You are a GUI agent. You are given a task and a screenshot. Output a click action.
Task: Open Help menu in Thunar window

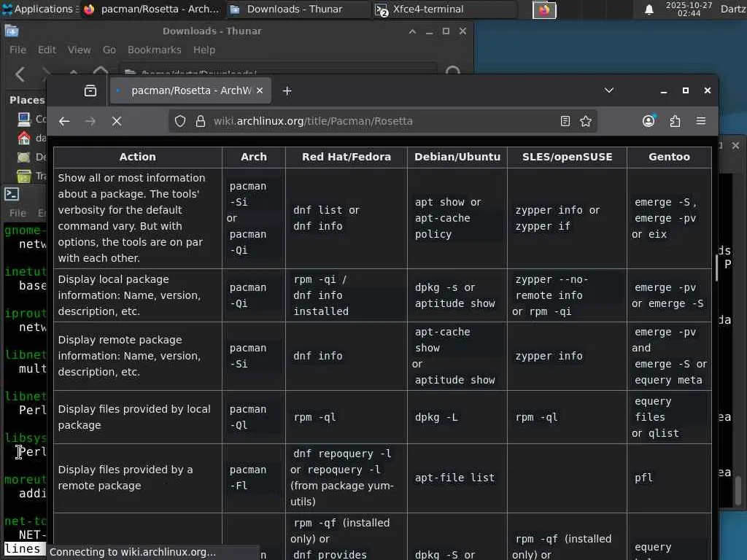point(204,50)
